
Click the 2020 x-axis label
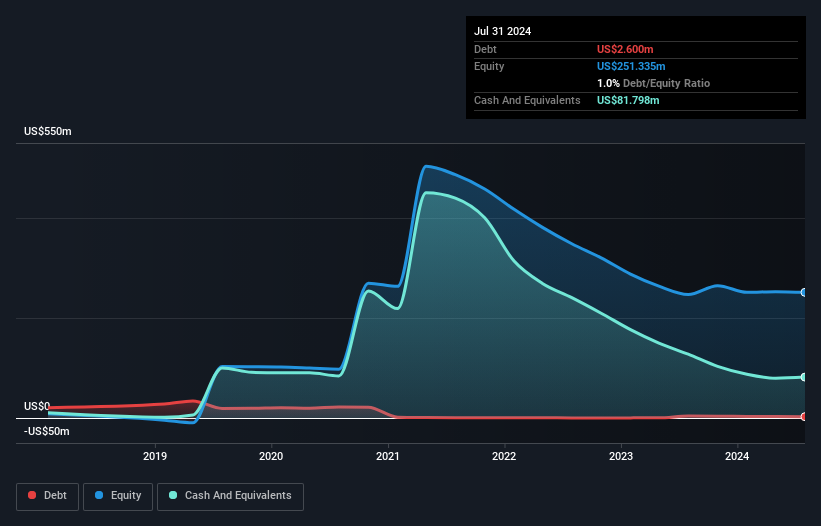pyautogui.click(x=271, y=456)
